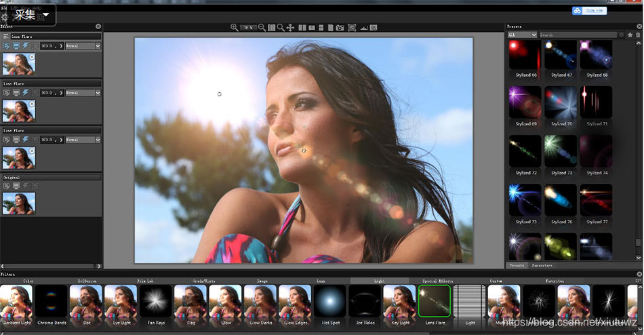The height and width of the screenshot is (335, 644).
Task: Expand opacity arrow on first Lens Flare layer
Action: (61, 46)
